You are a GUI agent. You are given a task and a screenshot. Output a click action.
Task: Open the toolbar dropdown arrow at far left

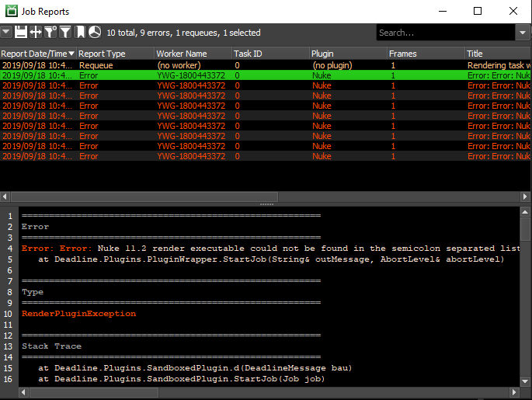coord(6,33)
